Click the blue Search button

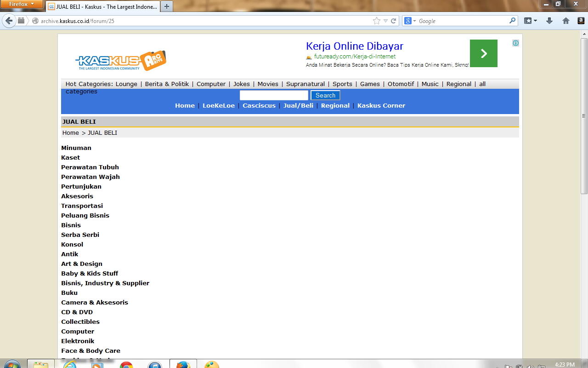click(325, 95)
